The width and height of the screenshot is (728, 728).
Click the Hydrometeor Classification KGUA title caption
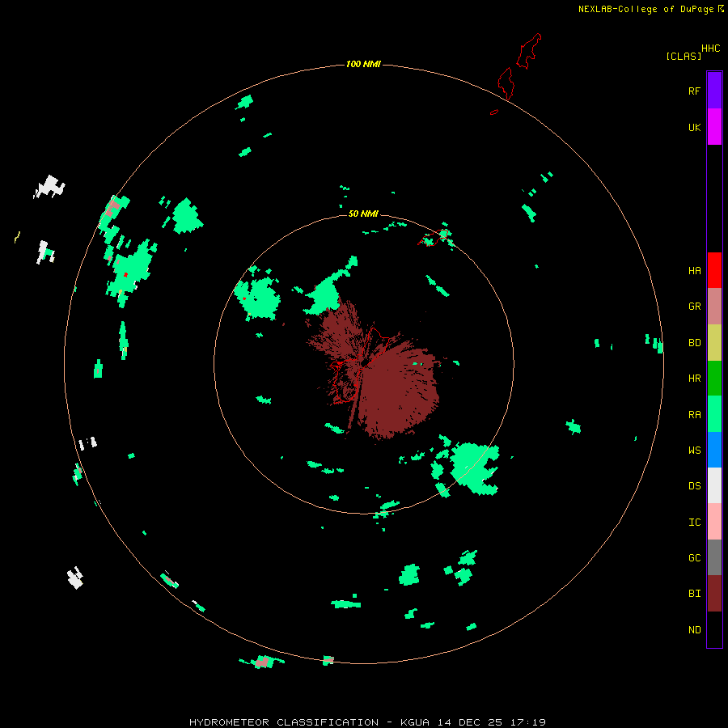tap(367, 722)
